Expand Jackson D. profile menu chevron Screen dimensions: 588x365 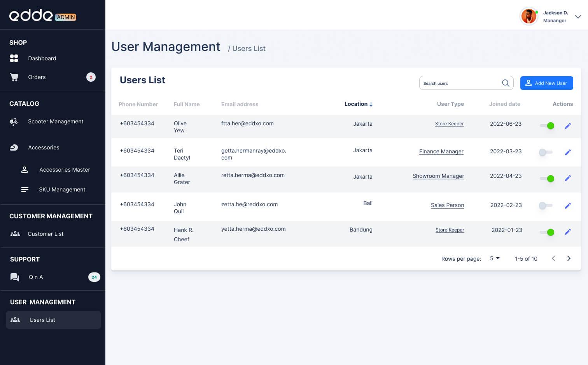pyautogui.click(x=578, y=17)
